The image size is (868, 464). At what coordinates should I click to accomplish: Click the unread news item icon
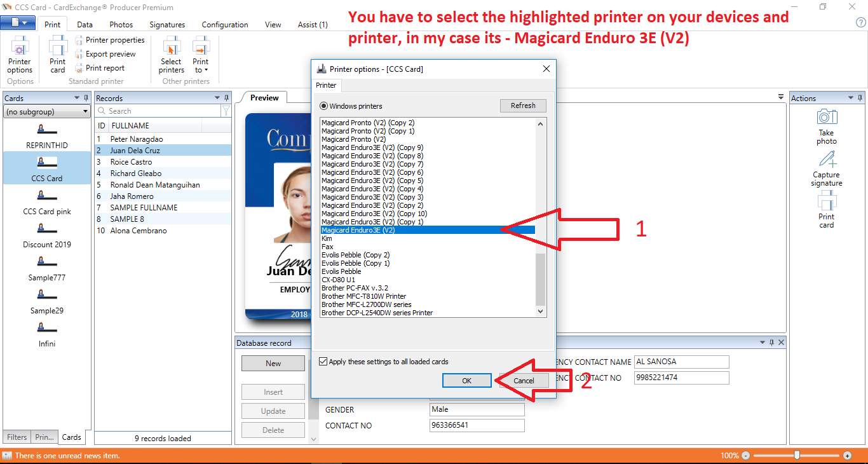7,456
